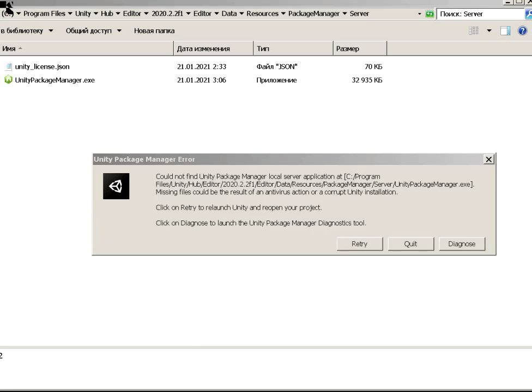The height and width of the screenshot is (392, 532).
Task: Toggle the preview pane icon
Action: point(505,31)
